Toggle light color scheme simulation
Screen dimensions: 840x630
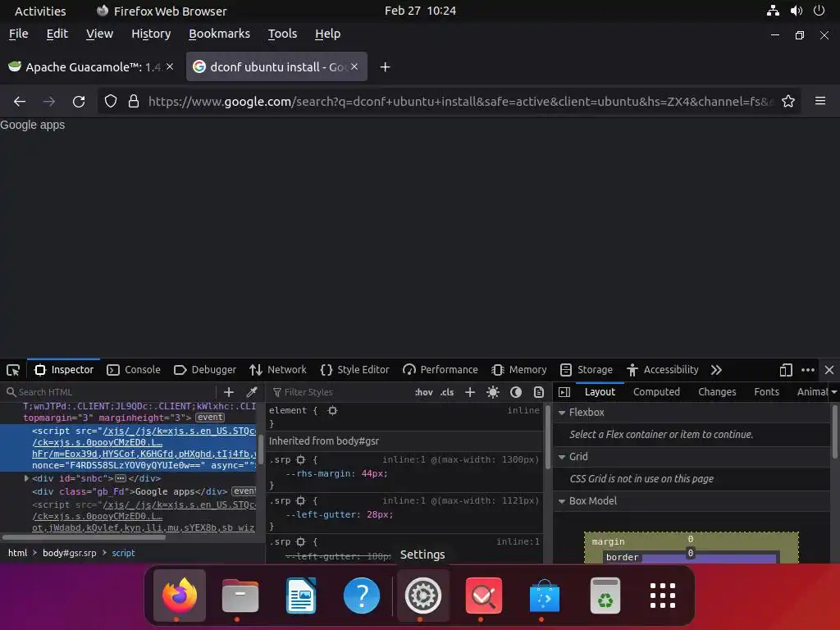pyautogui.click(x=493, y=392)
